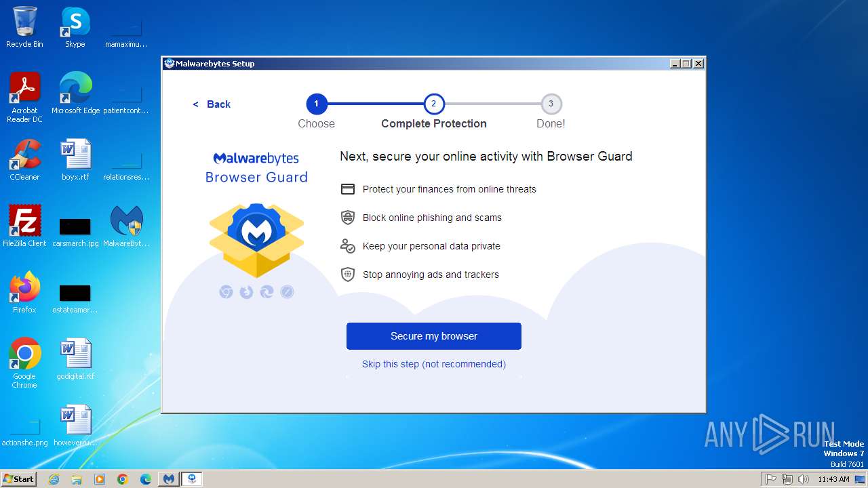868x488 pixels.
Task: Click the Secure my browser button
Action: 434,336
